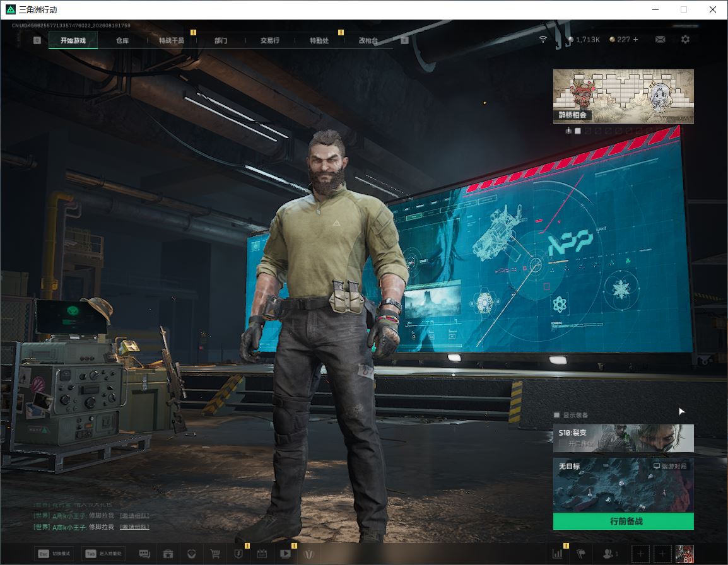Open the 鹊桥相会 event banner
The image size is (728, 565).
pyautogui.click(x=623, y=96)
